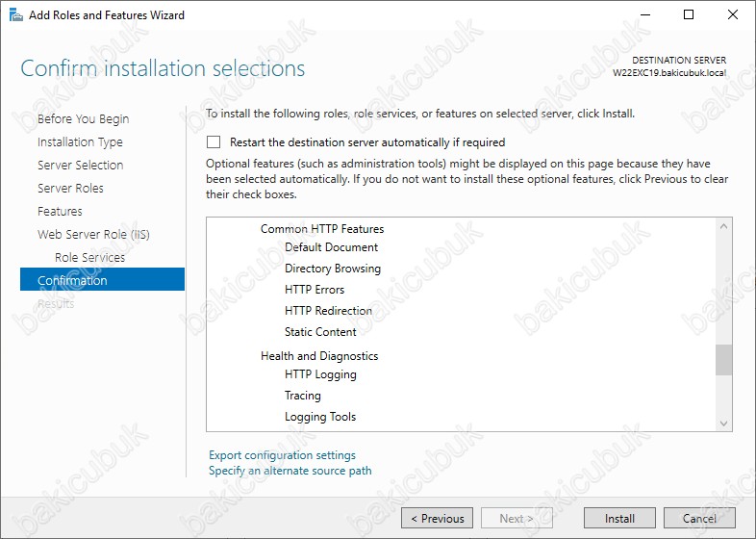Click Export configuration settings link
Image resolution: width=756 pixels, height=539 pixels.
click(x=282, y=455)
